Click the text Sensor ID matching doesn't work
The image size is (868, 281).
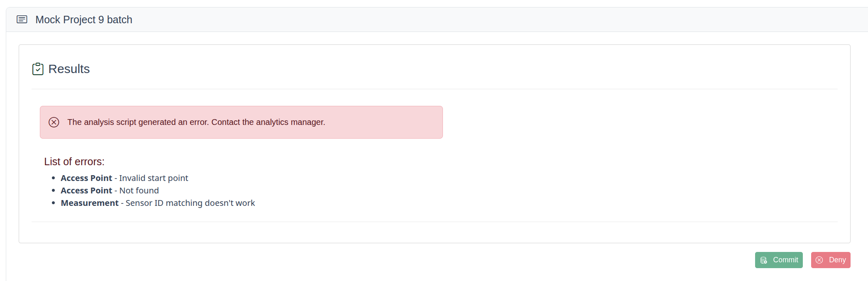pyautogui.click(x=190, y=203)
